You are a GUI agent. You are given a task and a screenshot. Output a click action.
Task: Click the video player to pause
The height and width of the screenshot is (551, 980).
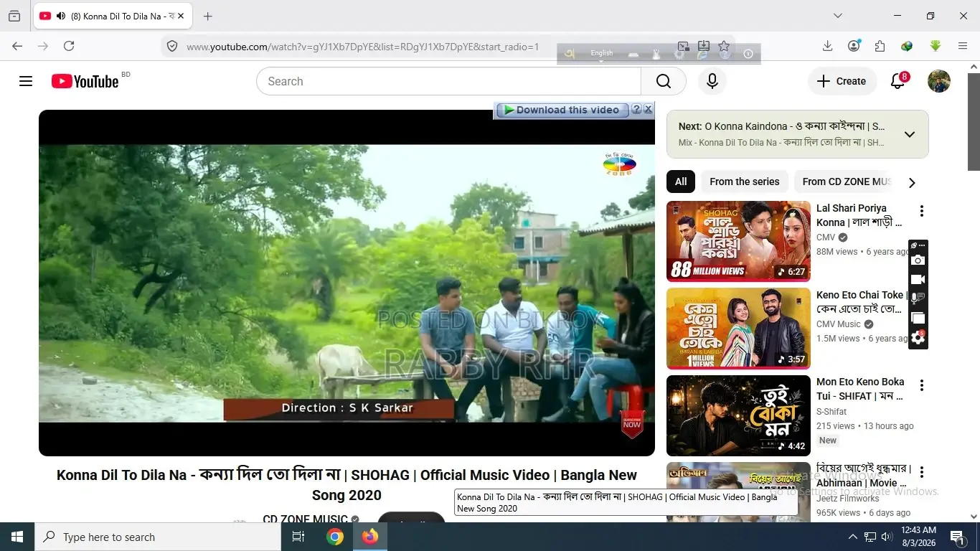click(x=347, y=283)
